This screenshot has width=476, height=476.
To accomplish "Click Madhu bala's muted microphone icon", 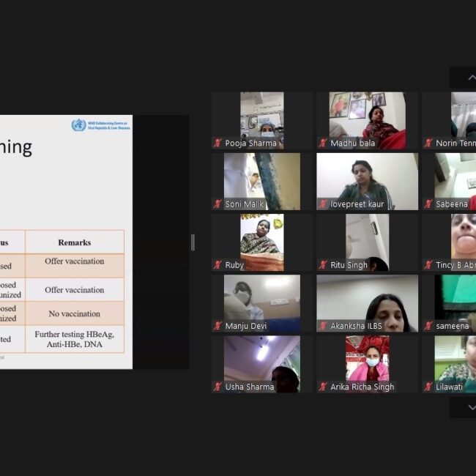I will (x=323, y=143).
